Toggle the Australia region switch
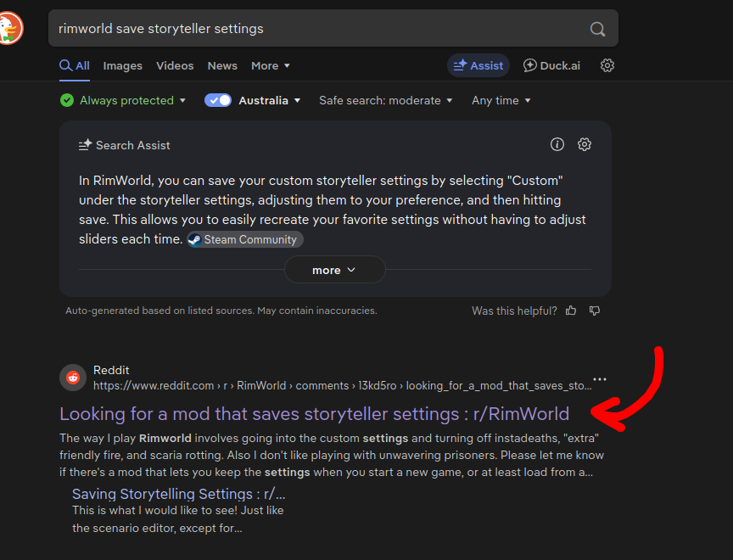The image size is (733, 560). (218, 100)
